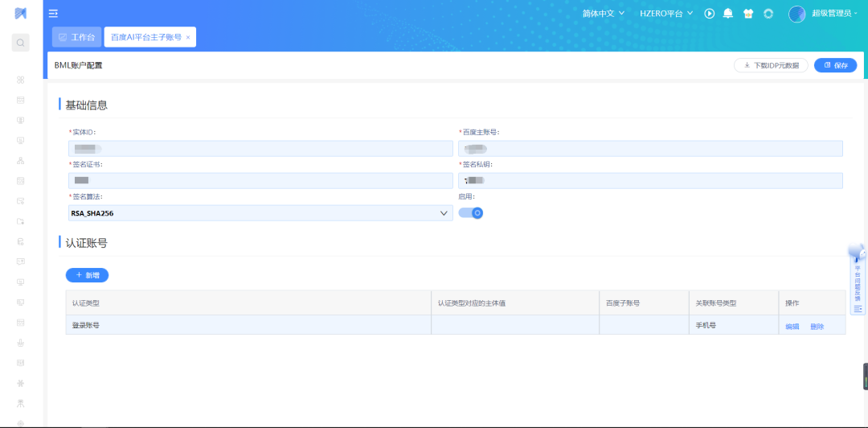
Task: Open notifications via the bell icon
Action: click(728, 14)
